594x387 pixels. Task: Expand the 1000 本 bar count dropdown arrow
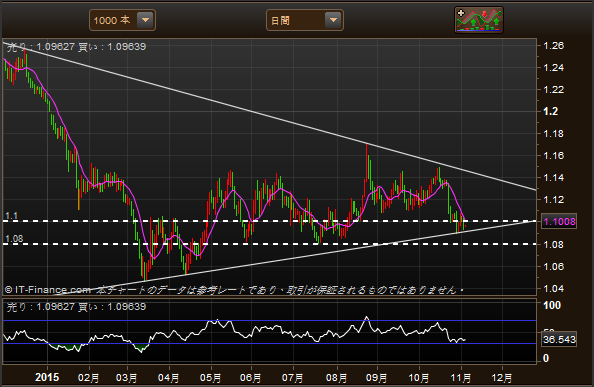point(145,20)
